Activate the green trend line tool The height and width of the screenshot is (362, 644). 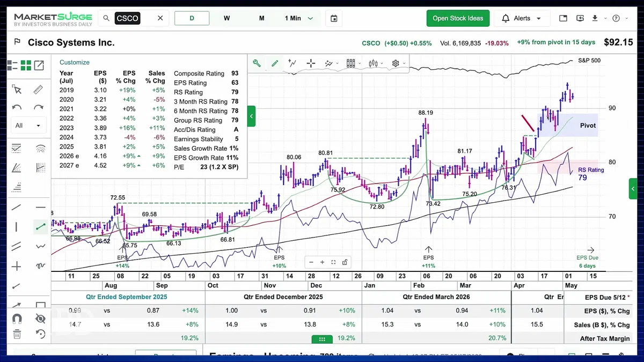coord(40,227)
